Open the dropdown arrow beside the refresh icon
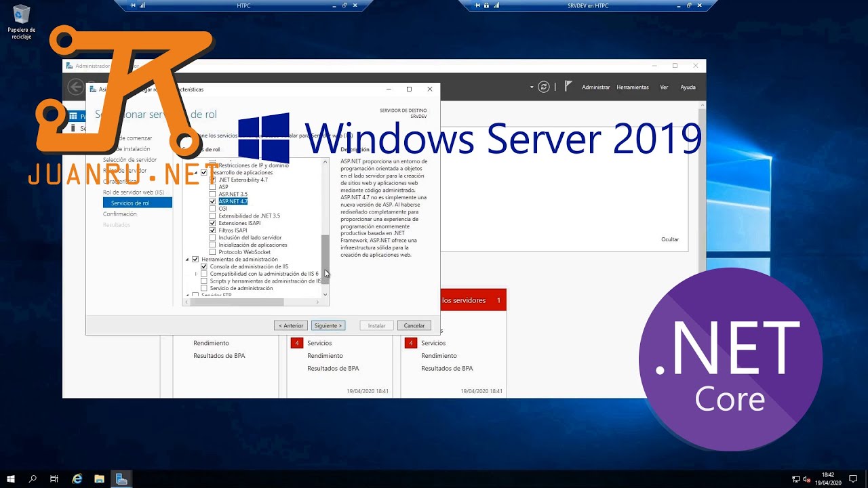Screen dimensions: 868x488 coord(532,87)
